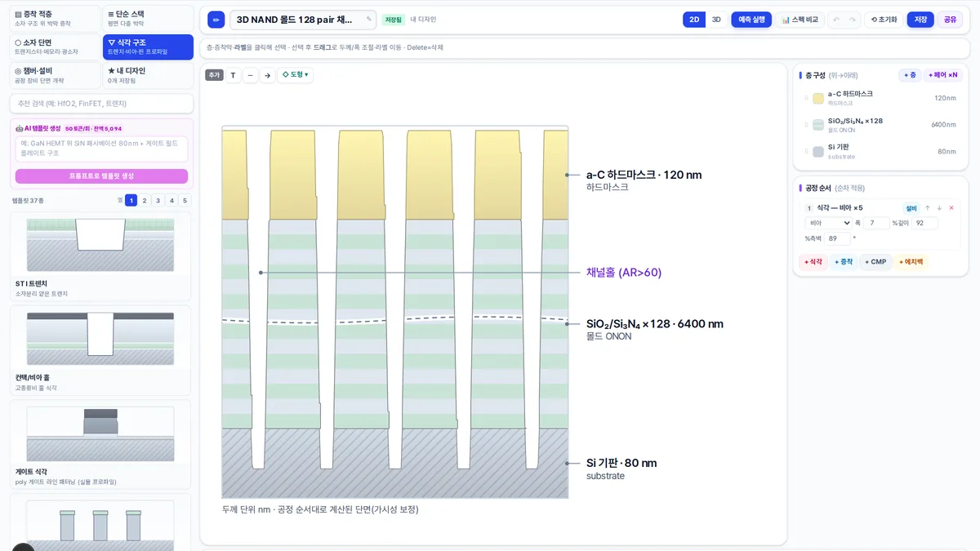
Task: Click the blue pencil edit icon
Action: click(216, 20)
